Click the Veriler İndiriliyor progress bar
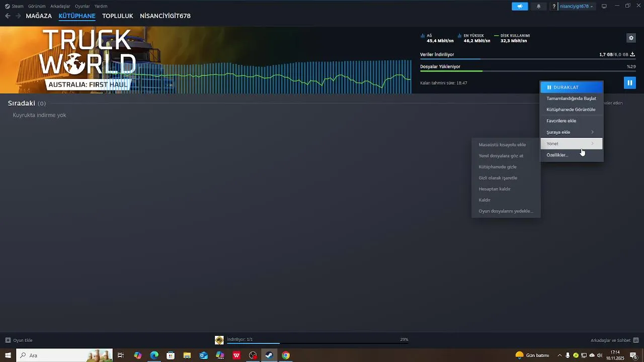This screenshot has width=644, height=362. (527, 59)
